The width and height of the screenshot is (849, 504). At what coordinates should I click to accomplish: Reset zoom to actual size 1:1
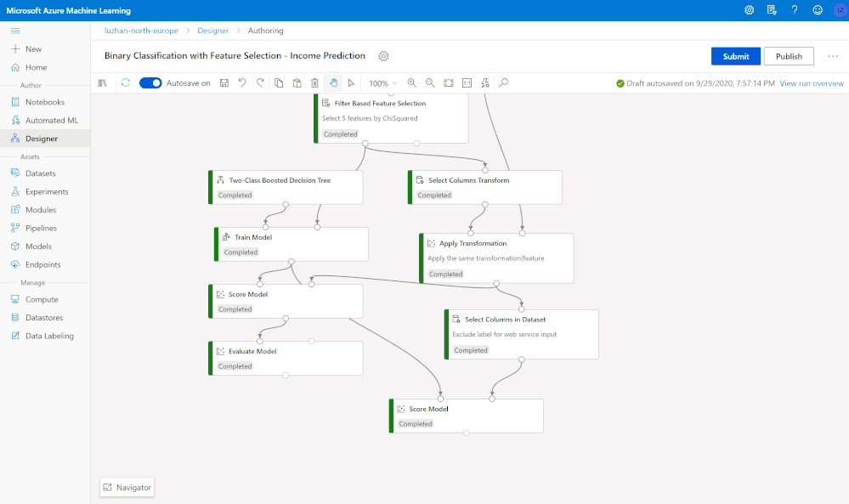[467, 82]
